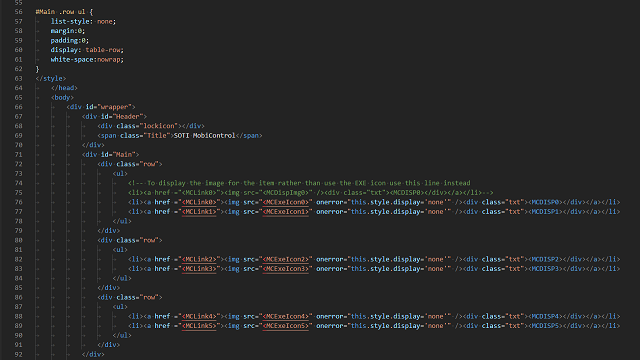Click the '<MCLink2>' href value
Viewport: 640px width, 360px height.
click(199, 259)
